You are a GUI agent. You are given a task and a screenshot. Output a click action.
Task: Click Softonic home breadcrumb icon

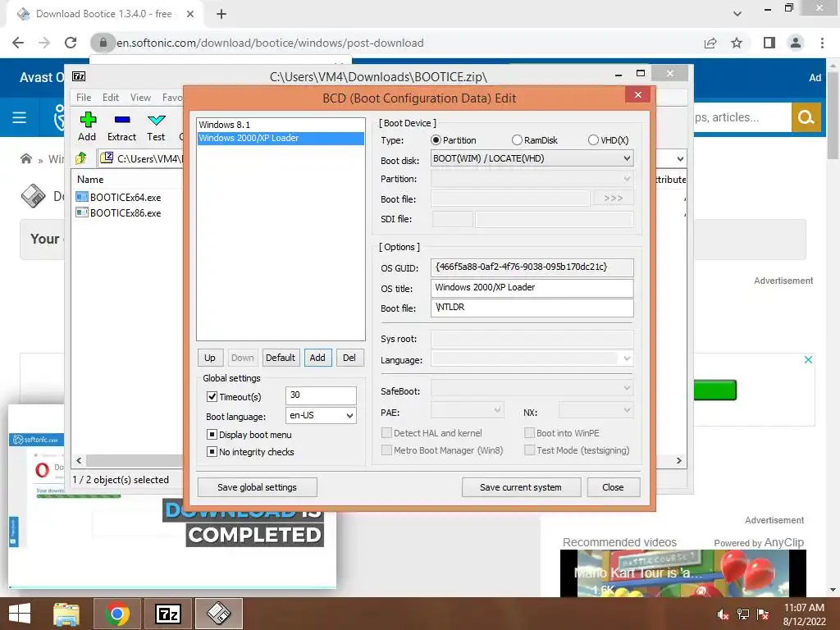coord(25,158)
